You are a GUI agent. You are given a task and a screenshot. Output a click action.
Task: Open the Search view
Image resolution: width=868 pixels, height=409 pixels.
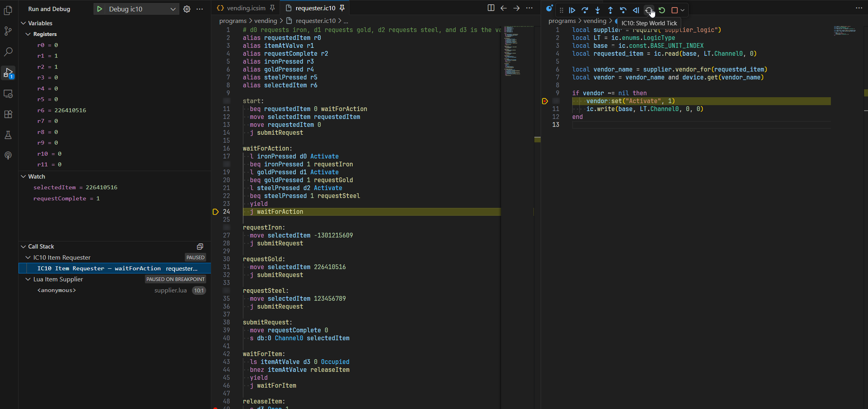click(8, 52)
